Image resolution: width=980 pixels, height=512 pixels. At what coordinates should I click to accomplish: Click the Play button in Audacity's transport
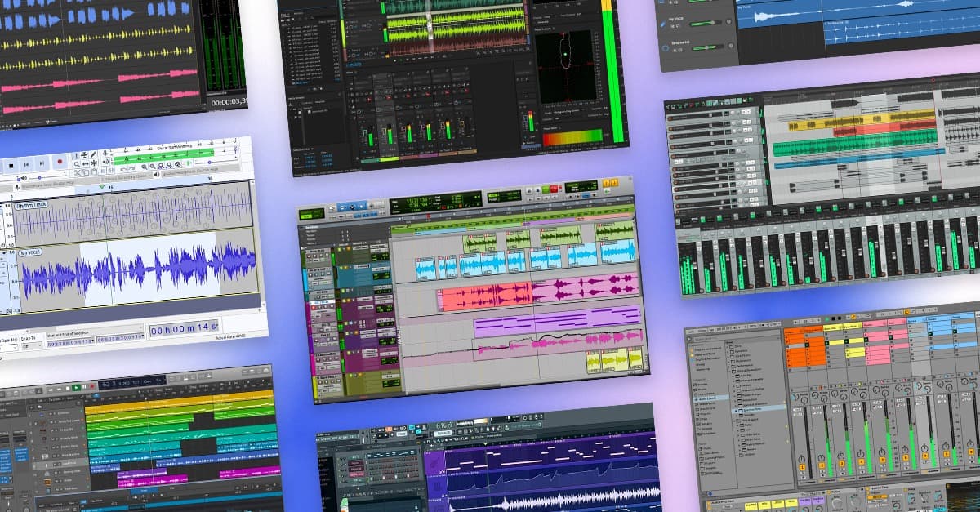coord(2,167)
